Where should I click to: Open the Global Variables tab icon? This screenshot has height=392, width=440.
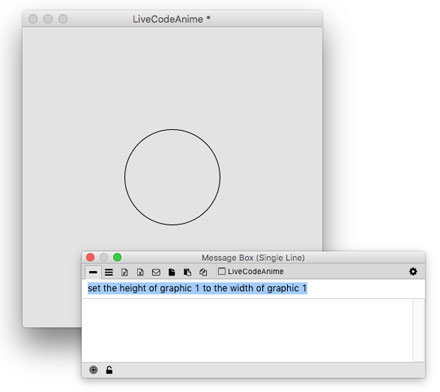click(140, 272)
